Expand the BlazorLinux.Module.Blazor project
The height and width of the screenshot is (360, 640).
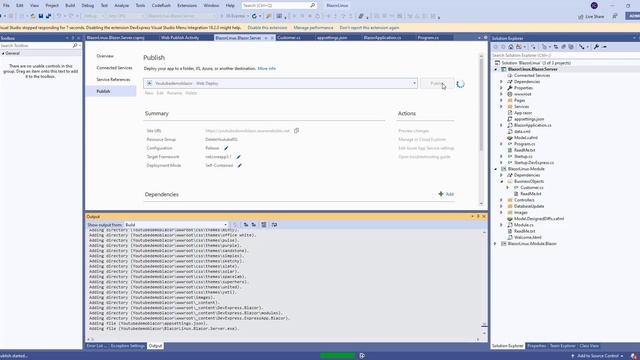(x=496, y=244)
